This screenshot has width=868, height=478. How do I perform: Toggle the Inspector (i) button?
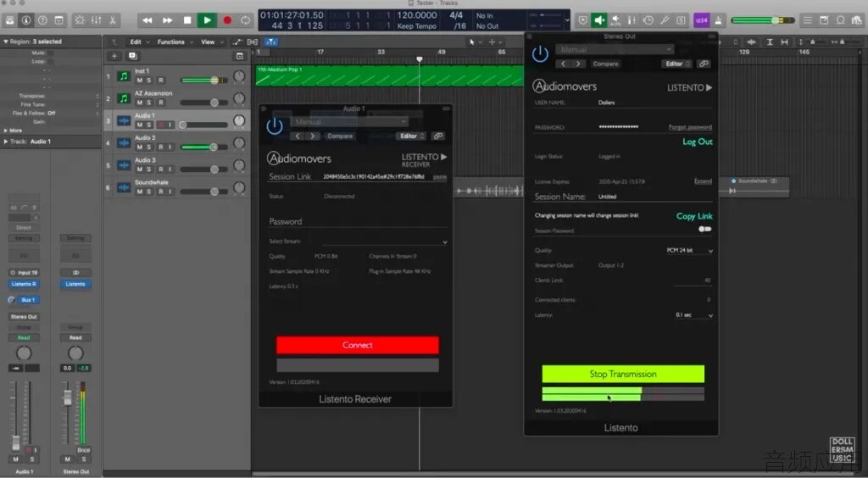click(26, 20)
